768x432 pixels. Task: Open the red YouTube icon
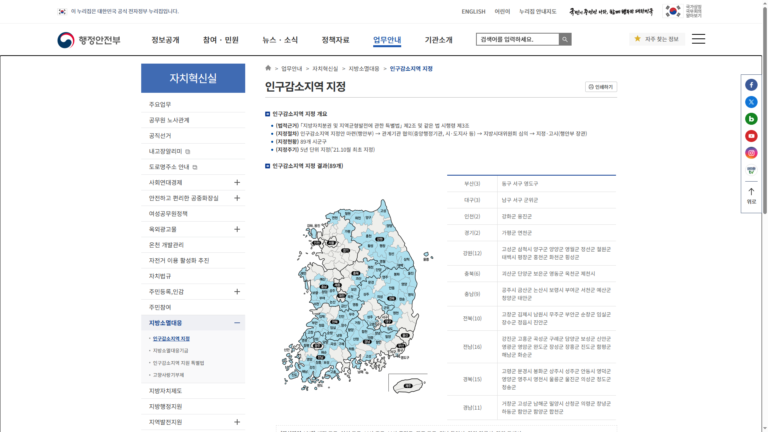tap(751, 136)
